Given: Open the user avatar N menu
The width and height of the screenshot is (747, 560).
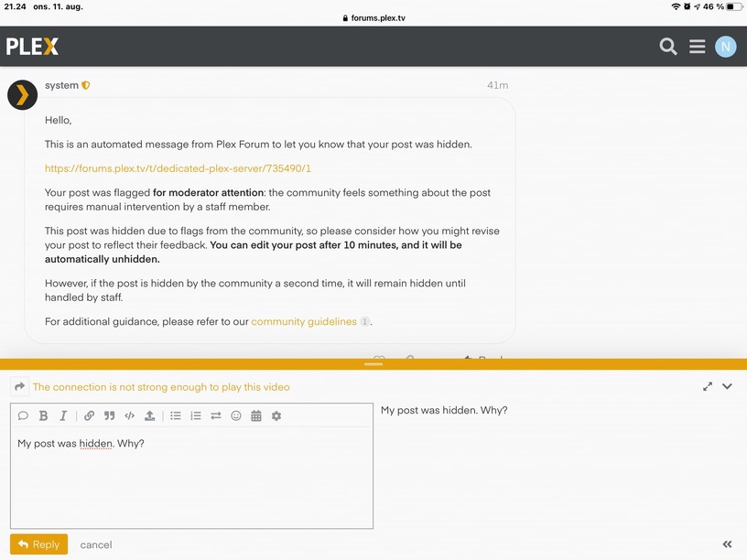Looking at the screenshot, I should pyautogui.click(x=725, y=47).
